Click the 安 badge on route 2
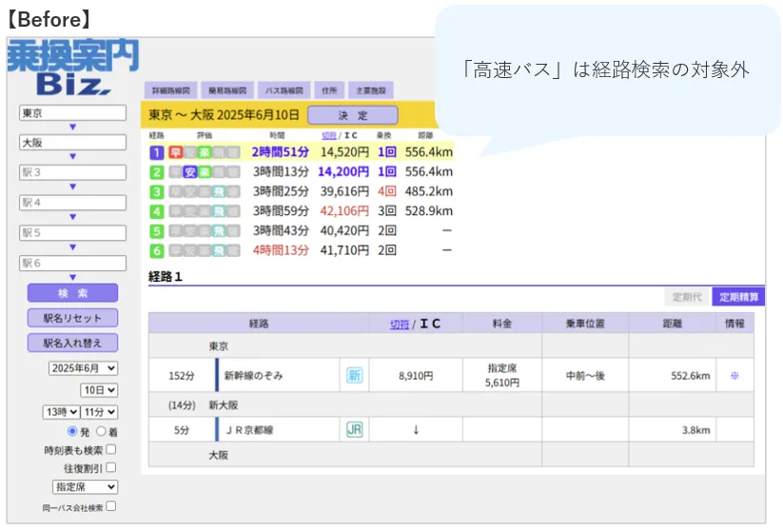 coord(190,172)
